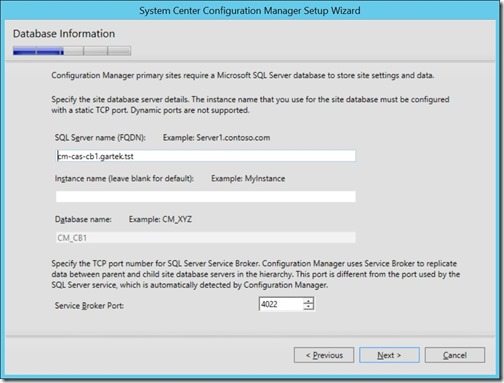Go back with the Previous button

324,355
